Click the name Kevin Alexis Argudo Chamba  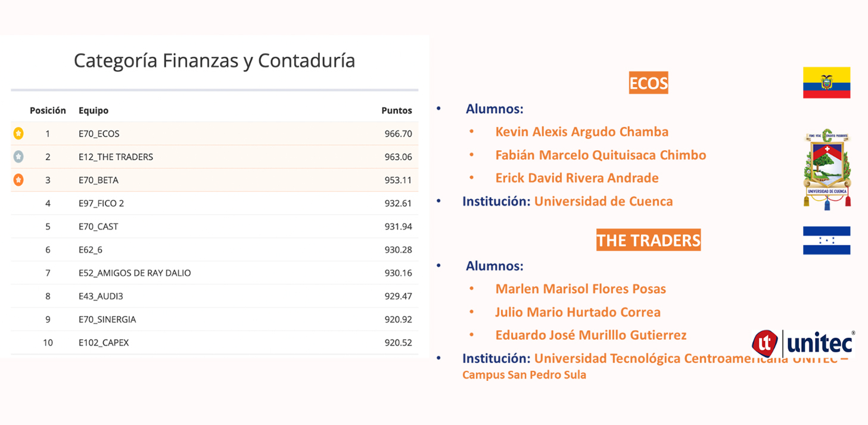[x=582, y=132]
